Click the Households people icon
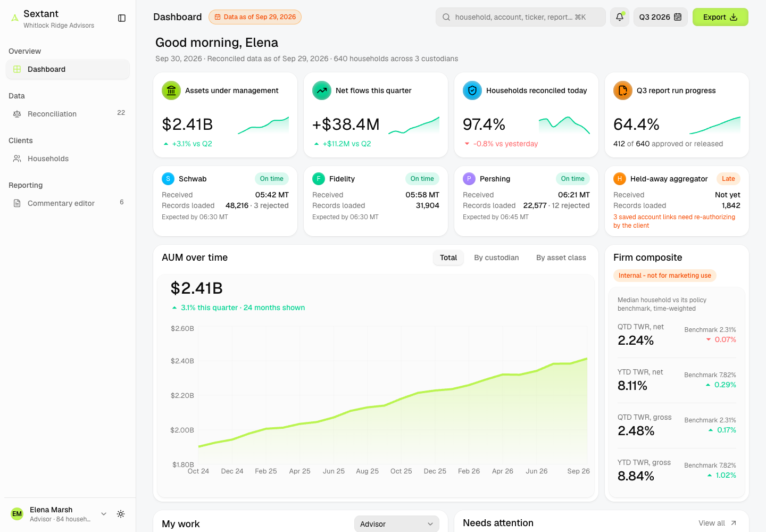Screen dimensions: 766x532 [x=17, y=159]
